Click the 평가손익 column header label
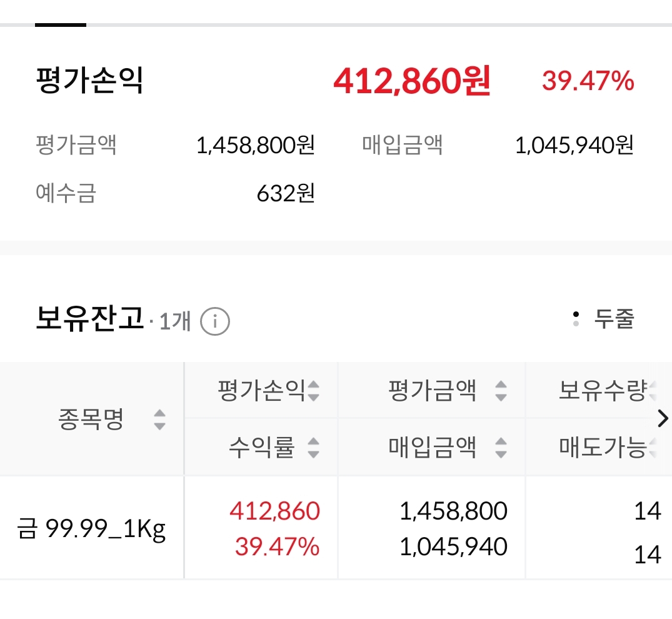Viewport: 672px width, 619px height. (261, 391)
